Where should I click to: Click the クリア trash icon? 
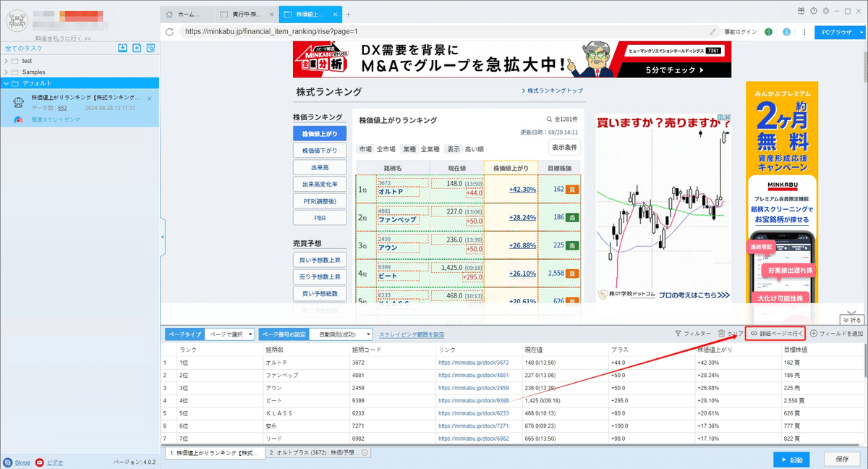pos(721,334)
